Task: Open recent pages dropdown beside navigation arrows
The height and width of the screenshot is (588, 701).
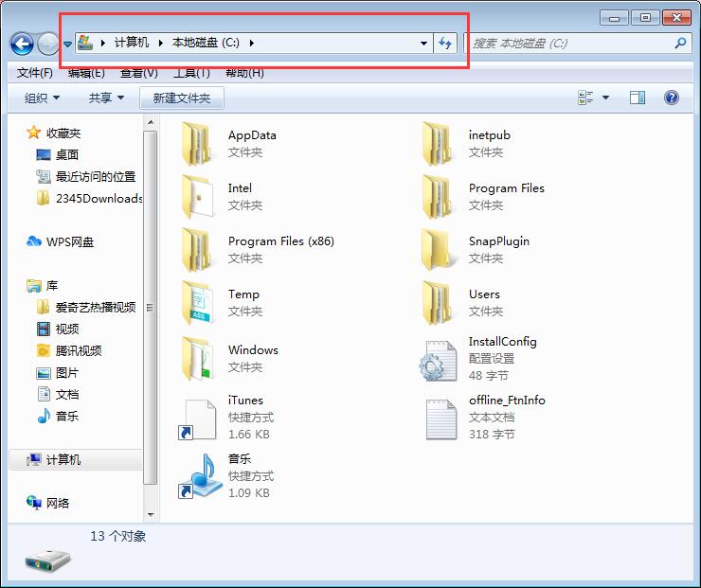Action: click(x=67, y=45)
